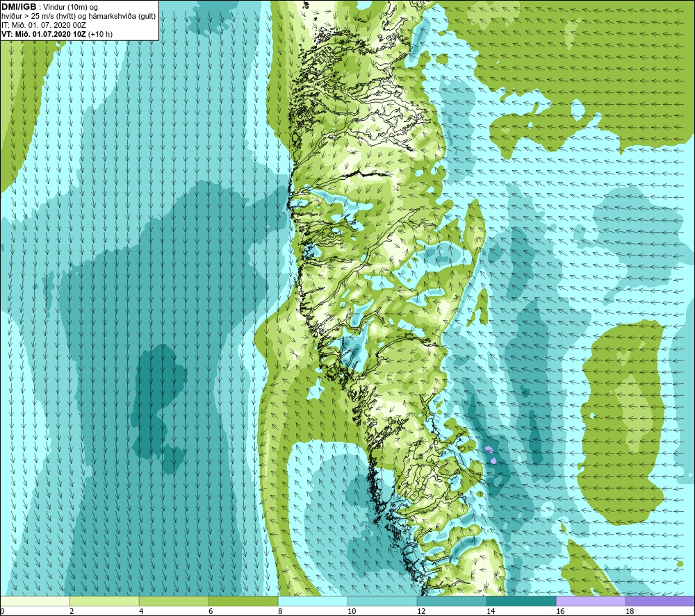The image size is (695, 616).
Task: Click the legend scale label '14'
Action: [490, 612]
